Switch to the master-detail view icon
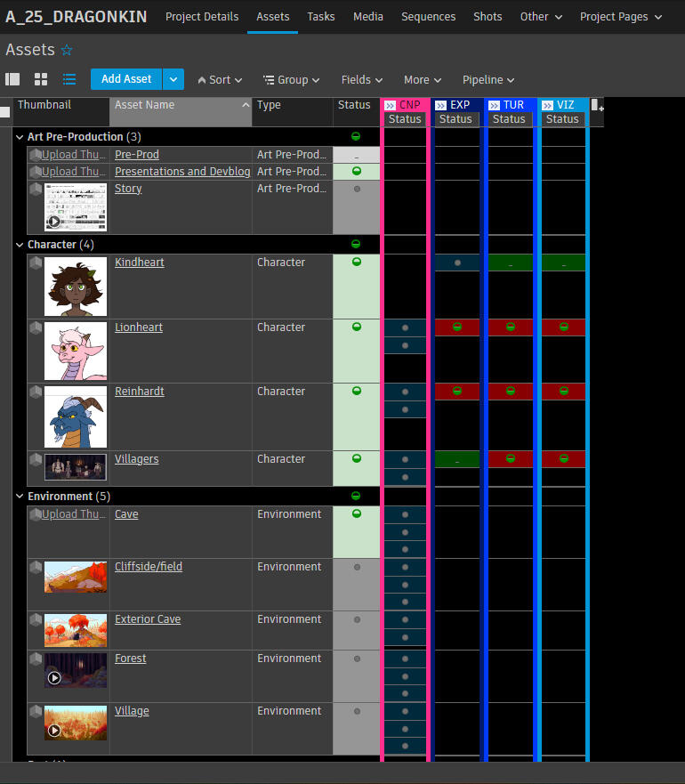The image size is (685, 784). click(12, 79)
